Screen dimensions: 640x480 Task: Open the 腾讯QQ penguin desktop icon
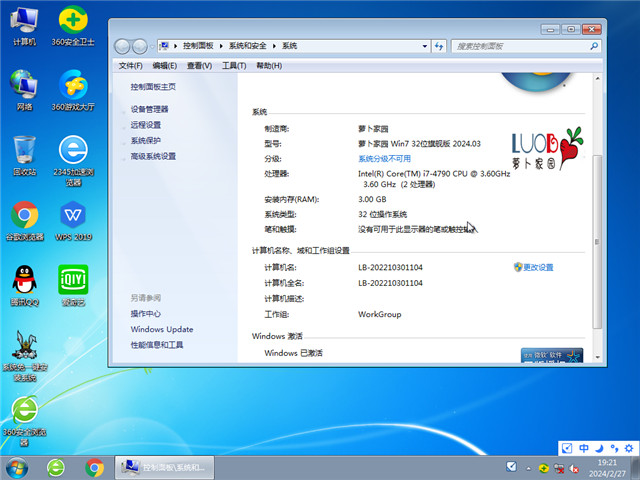pos(24,285)
